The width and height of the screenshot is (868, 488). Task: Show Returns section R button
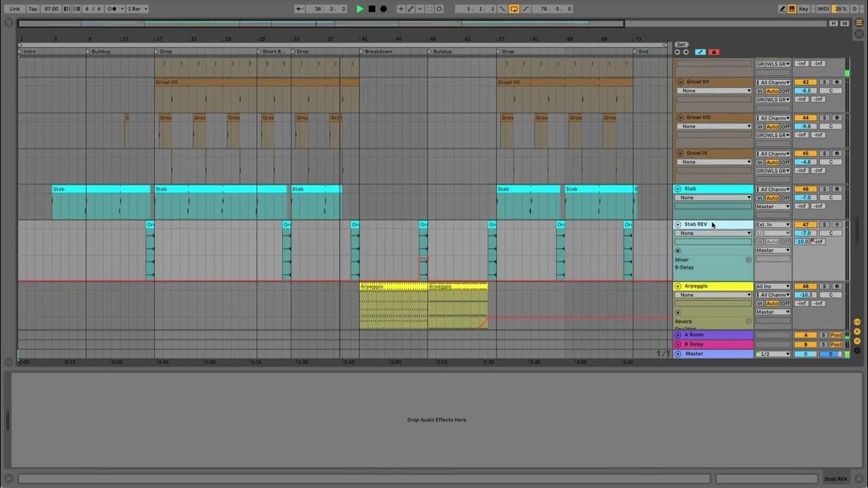857,331
